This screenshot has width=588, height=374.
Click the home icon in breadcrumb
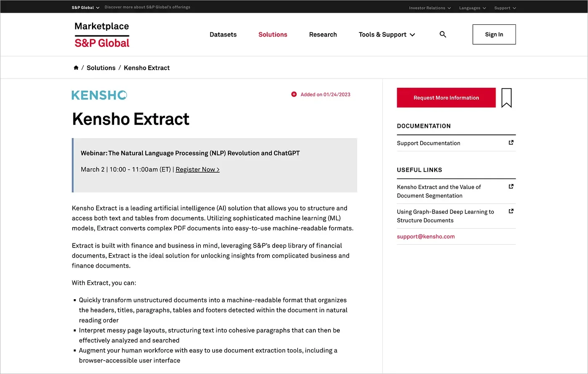click(76, 68)
